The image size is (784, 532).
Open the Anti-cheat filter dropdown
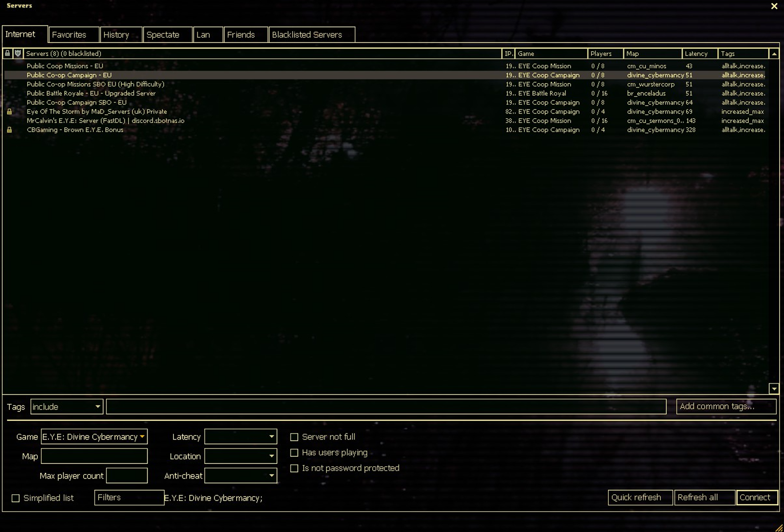(241, 476)
